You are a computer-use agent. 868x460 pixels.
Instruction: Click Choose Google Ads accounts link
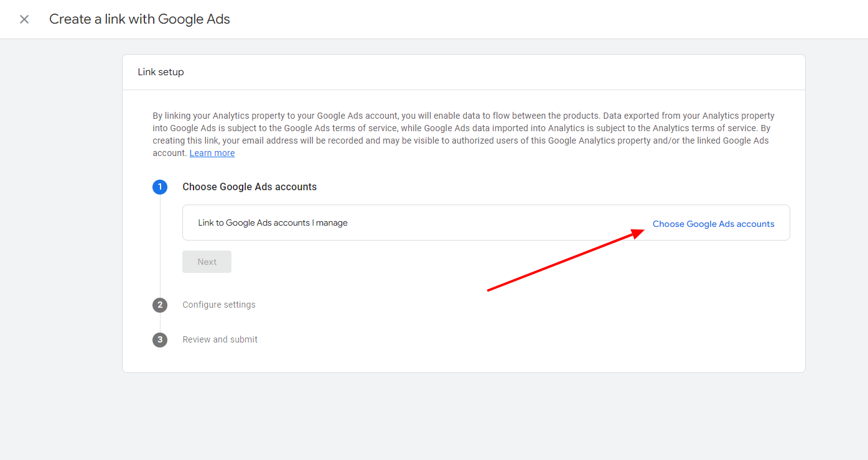pos(713,224)
